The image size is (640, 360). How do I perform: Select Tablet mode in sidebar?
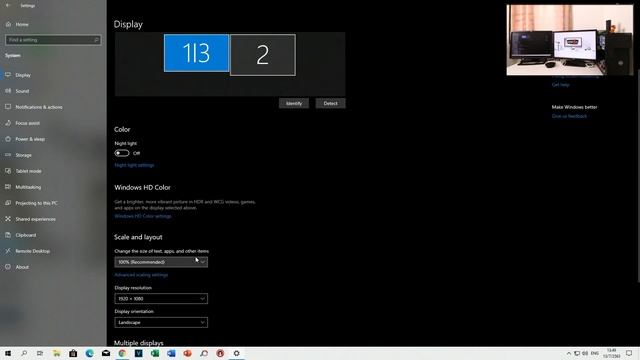(x=28, y=171)
